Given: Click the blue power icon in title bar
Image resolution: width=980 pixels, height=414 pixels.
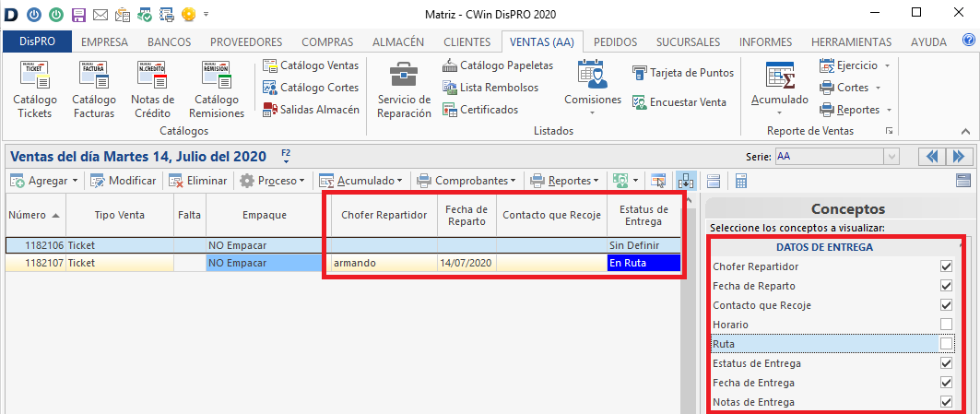Looking at the screenshot, I should pyautogui.click(x=35, y=13).
